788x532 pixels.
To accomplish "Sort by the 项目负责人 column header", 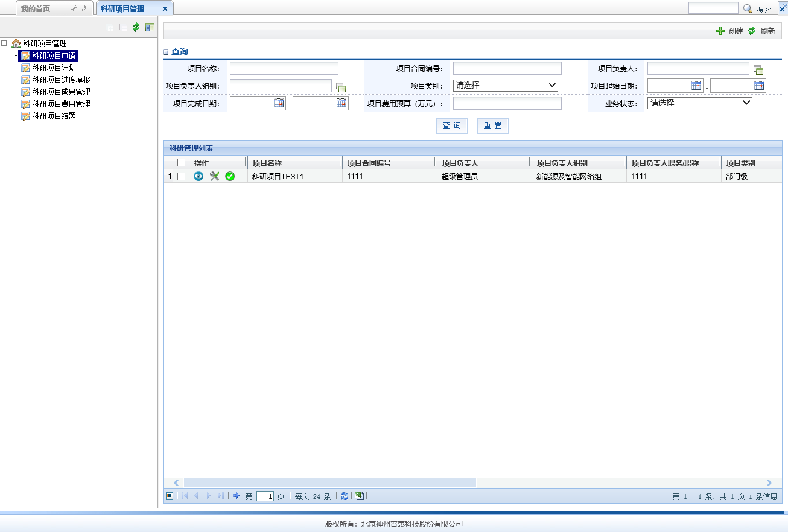I will [484, 163].
